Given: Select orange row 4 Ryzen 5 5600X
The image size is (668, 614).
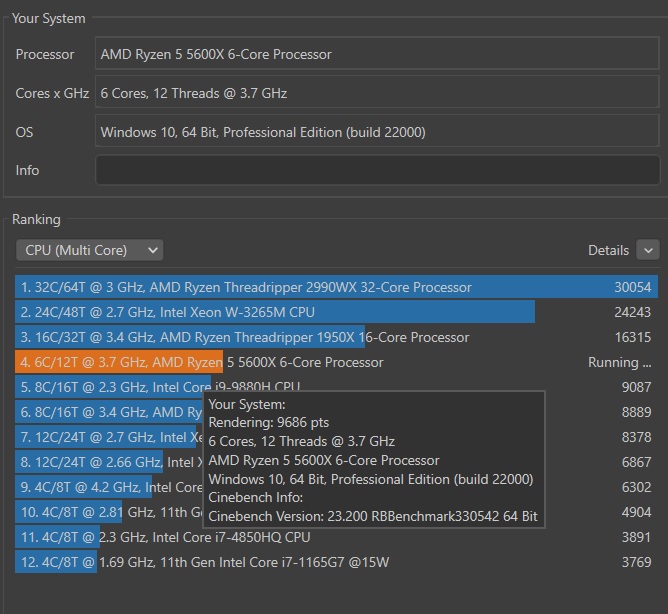Looking at the screenshot, I should pyautogui.click(x=336, y=362).
